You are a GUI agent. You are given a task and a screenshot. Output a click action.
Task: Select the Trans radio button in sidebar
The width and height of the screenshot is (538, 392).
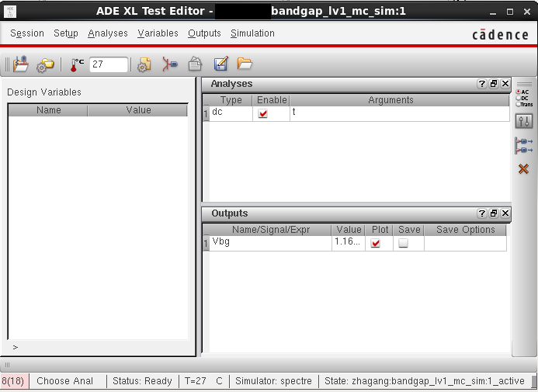coord(519,104)
